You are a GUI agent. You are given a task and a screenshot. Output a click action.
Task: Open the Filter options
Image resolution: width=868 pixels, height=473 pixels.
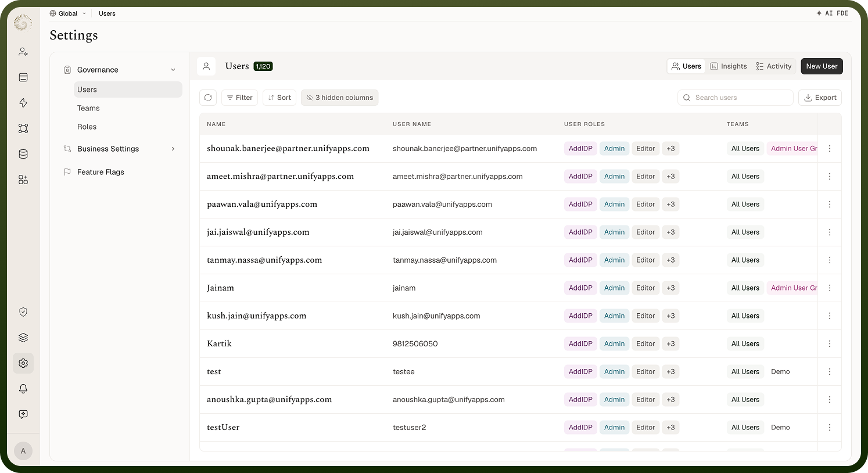(239, 98)
